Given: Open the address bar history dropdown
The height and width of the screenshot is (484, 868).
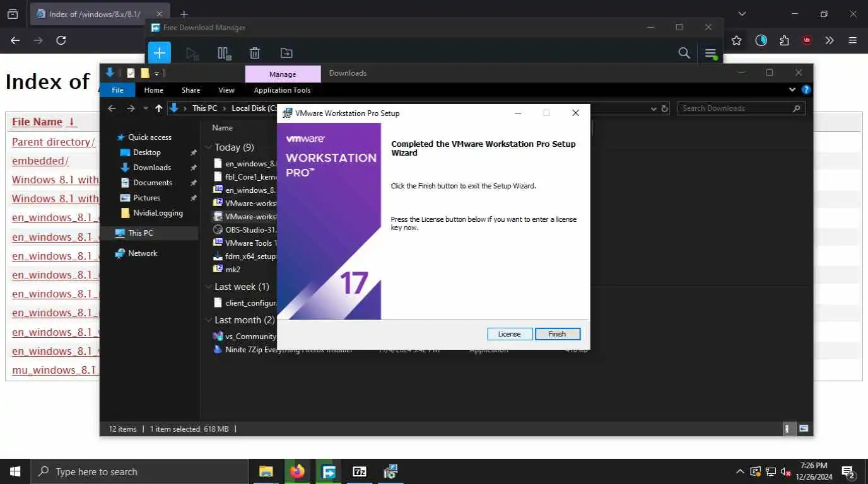Looking at the screenshot, I should [x=654, y=108].
